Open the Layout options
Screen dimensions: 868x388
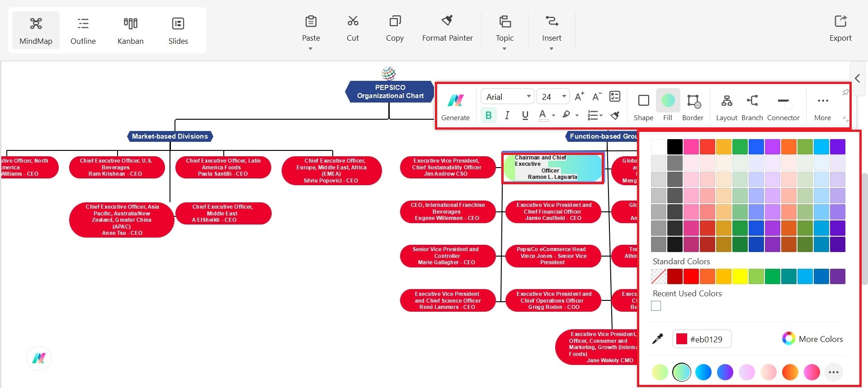click(x=726, y=107)
